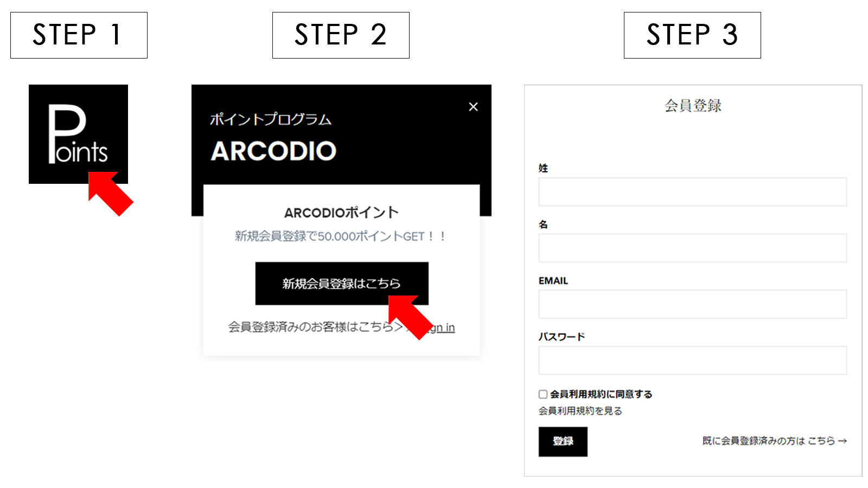
Task: Click the red arrow under Points logo
Action: pyautogui.click(x=110, y=194)
